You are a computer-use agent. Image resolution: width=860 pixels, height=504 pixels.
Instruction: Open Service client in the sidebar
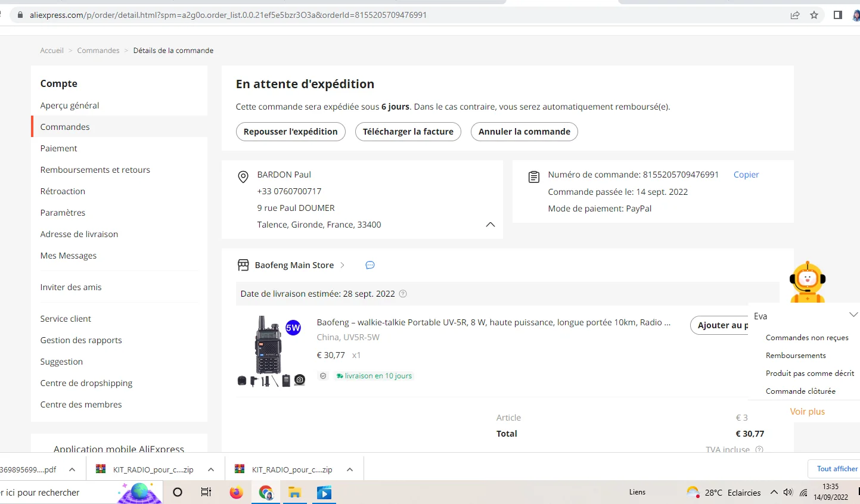coord(66,319)
